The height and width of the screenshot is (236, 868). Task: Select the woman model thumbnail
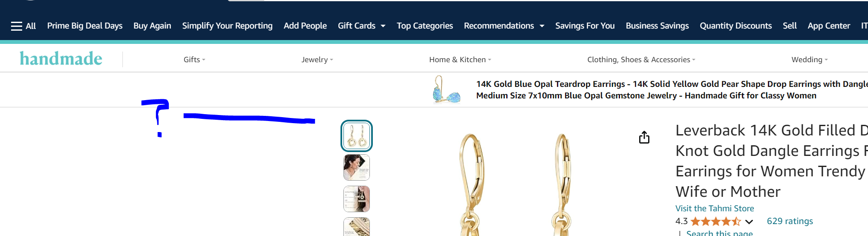(357, 167)
